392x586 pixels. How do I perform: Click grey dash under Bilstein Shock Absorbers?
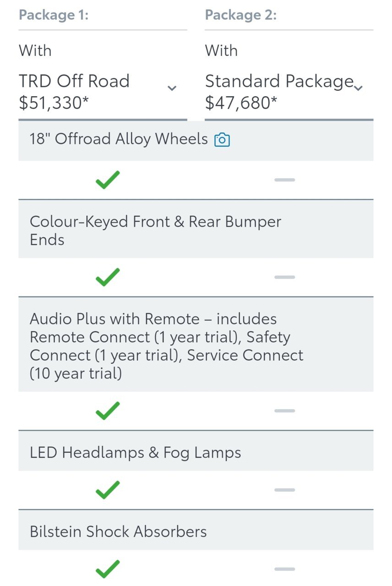tap(284, 569)
